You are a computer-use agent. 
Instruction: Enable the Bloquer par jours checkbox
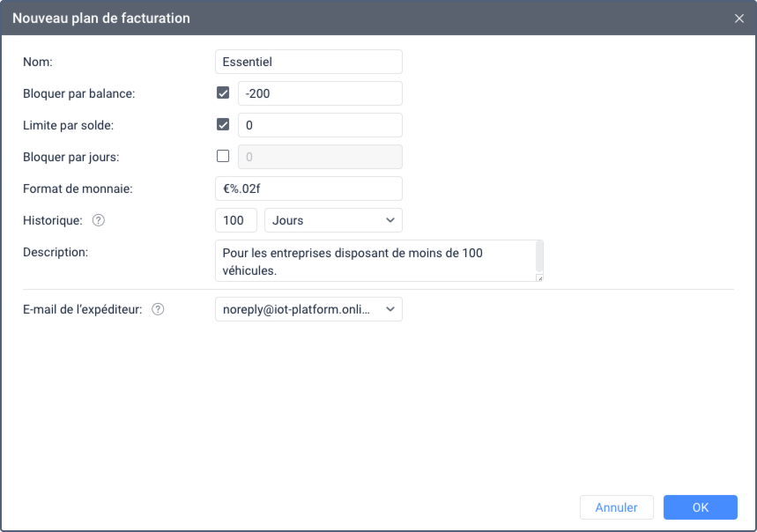tap(223, 157)
